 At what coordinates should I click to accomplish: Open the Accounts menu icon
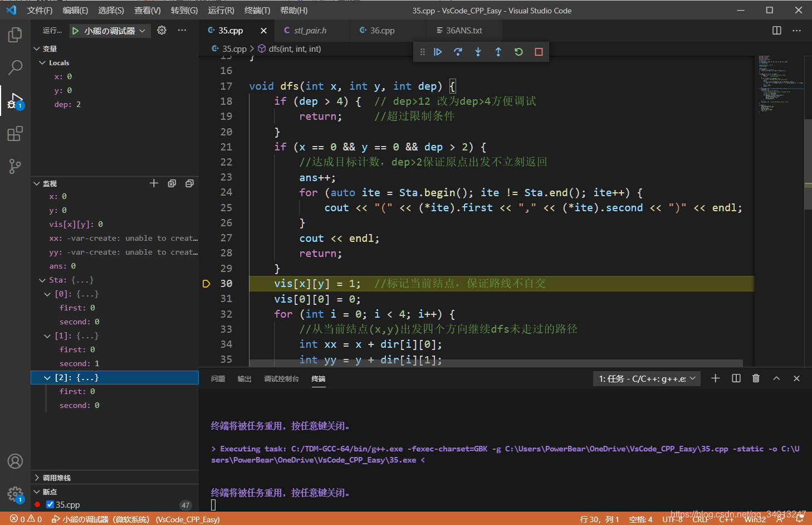point(15,461)
